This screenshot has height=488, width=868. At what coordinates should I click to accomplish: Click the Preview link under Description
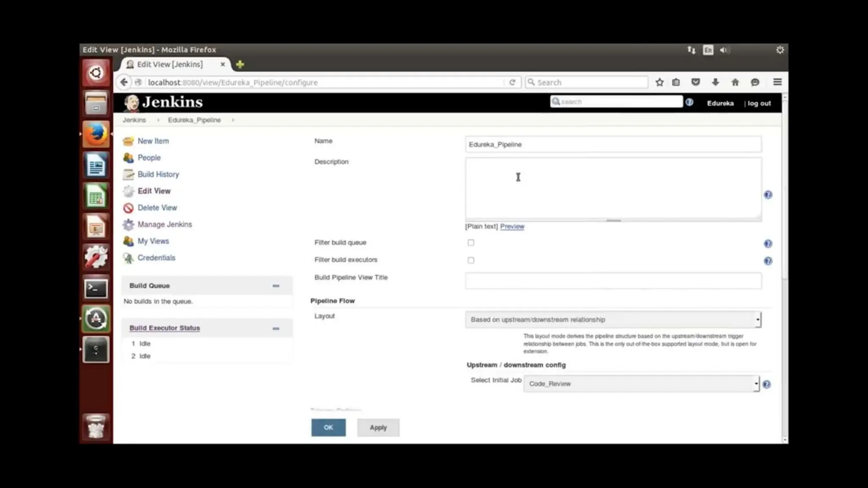click(512, 227)
